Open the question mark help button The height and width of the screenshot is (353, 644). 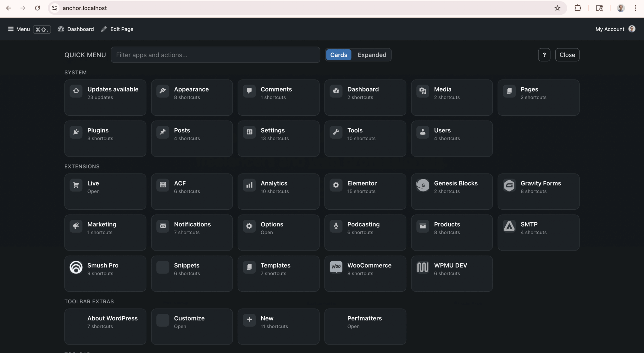click(x=544, y=55)
